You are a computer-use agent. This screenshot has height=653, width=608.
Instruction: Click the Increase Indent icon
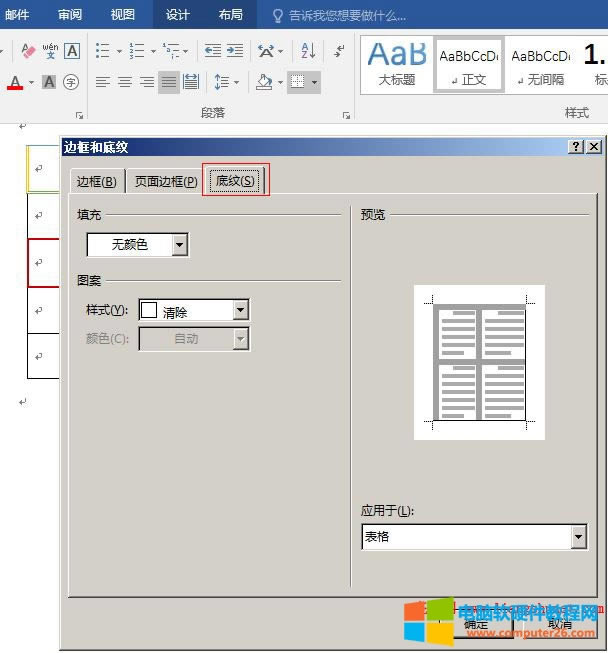coord(235,51)
